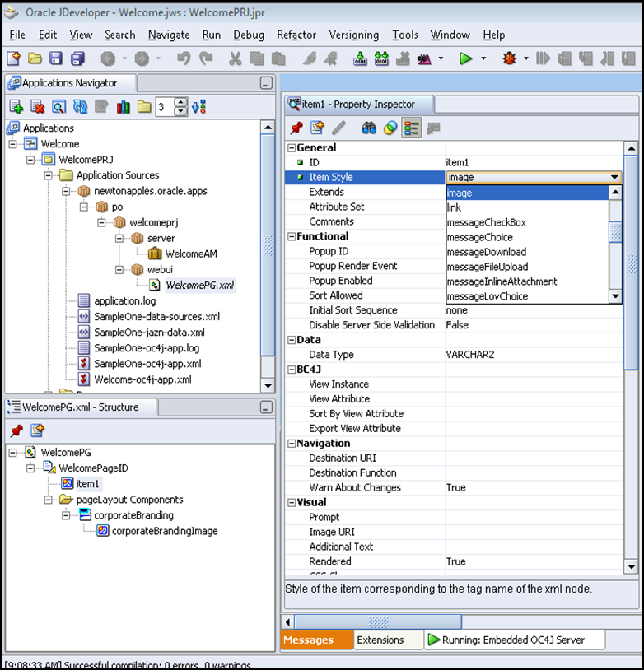Click the New file toolbar icon
The width and height of the screenshot is (644, 670).
(14, 58)
